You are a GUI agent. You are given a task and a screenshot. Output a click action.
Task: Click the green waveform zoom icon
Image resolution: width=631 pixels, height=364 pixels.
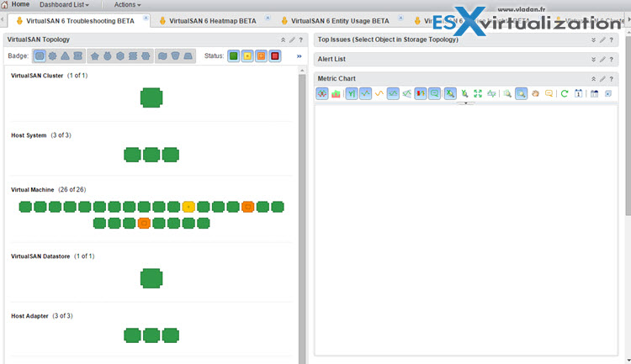click(x=491, y=93)
